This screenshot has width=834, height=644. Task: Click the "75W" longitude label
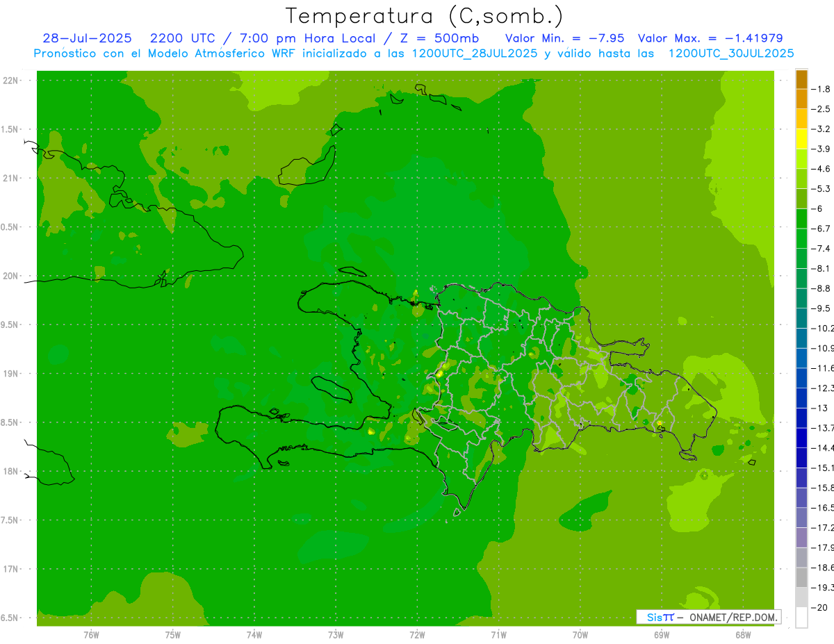point(172,635)
